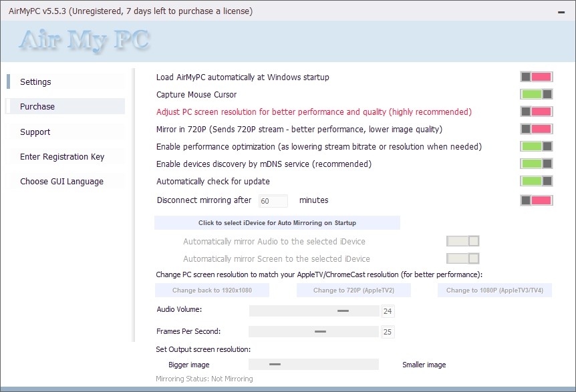The height and width of the screenshot is (392, 576).
Task: Toggle Automatically mirror Screen to iDevice
Action: [x=463, y=258]
